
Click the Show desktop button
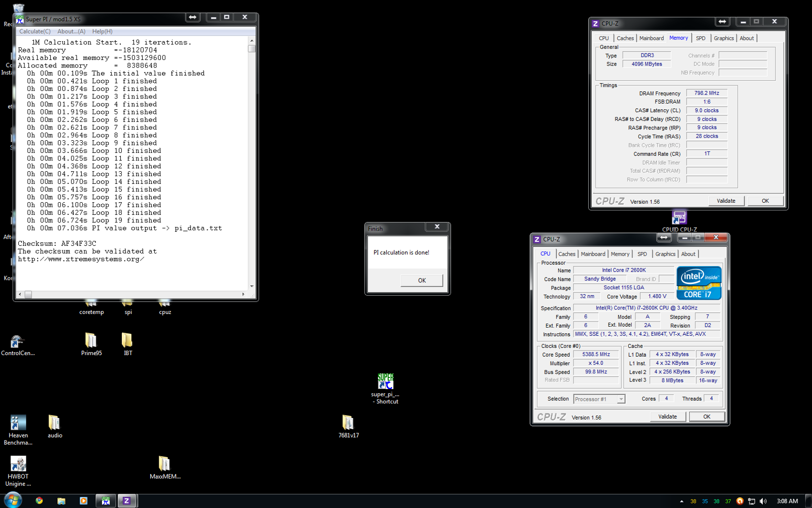[808, 501]
